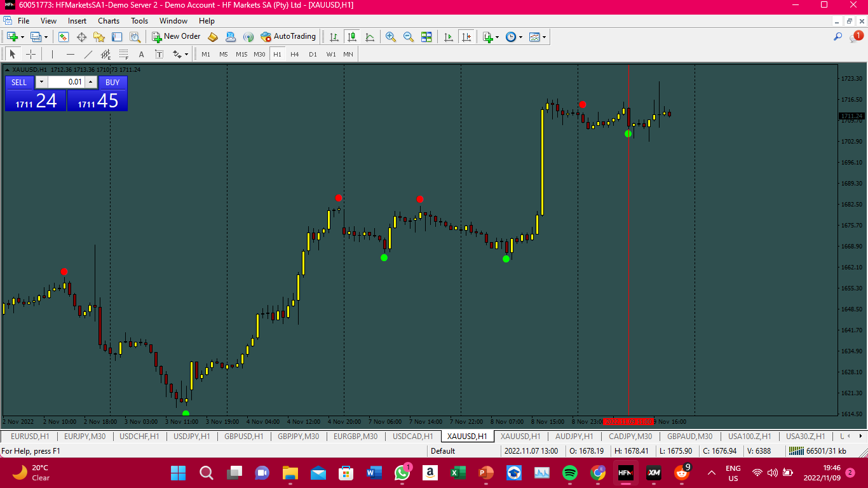Image resolution: width=868 pixels, height=488 pixels.
Task: Select the text tool A
Action: tap(141, 54)
